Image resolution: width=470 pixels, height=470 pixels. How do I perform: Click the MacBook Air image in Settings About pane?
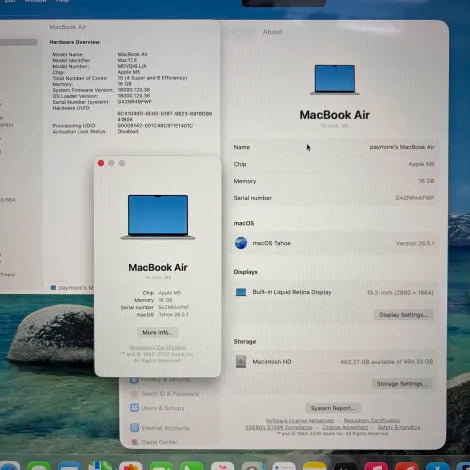[335, 80]
